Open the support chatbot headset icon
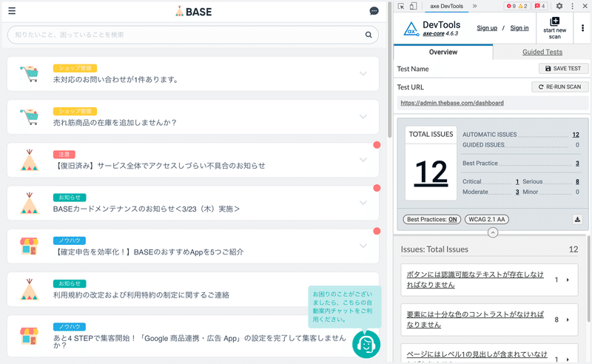The height and width of the screenshot is (364, 592). tap(366, 344)
